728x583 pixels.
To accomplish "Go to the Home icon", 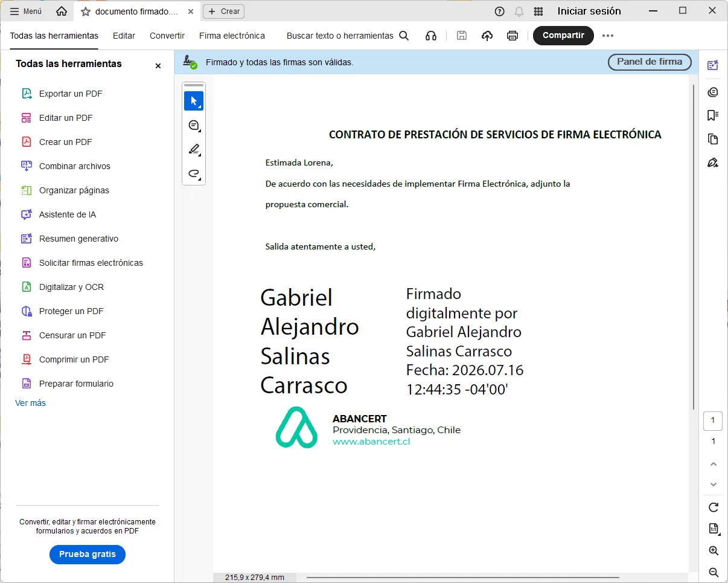I will coord(62,11).
